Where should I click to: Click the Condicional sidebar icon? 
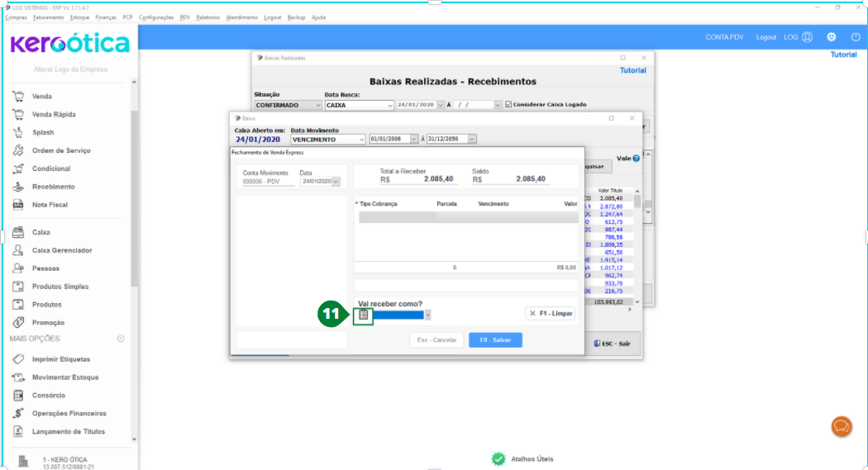point(18,169)
